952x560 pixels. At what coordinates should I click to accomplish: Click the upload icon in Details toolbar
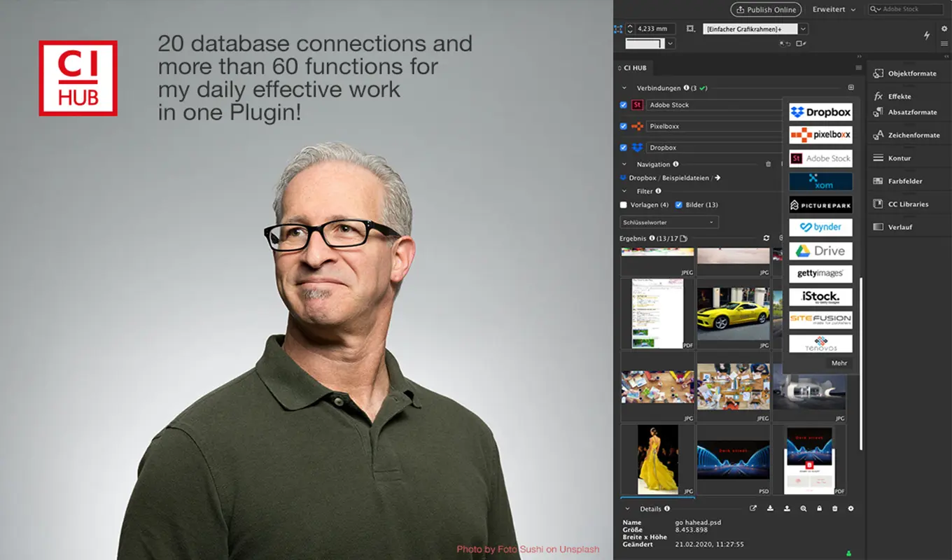787,509
